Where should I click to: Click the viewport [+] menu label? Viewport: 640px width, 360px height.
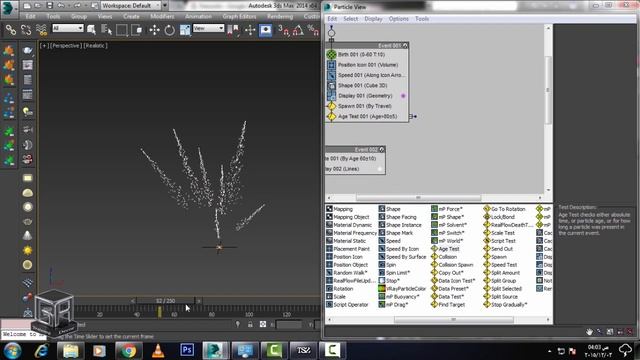pos(43,46)
